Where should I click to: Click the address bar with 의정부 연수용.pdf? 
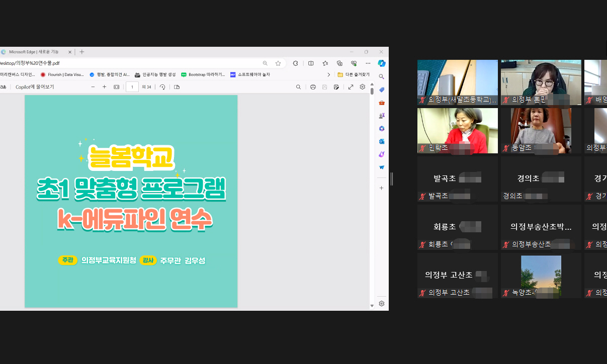tap(131, 63)
